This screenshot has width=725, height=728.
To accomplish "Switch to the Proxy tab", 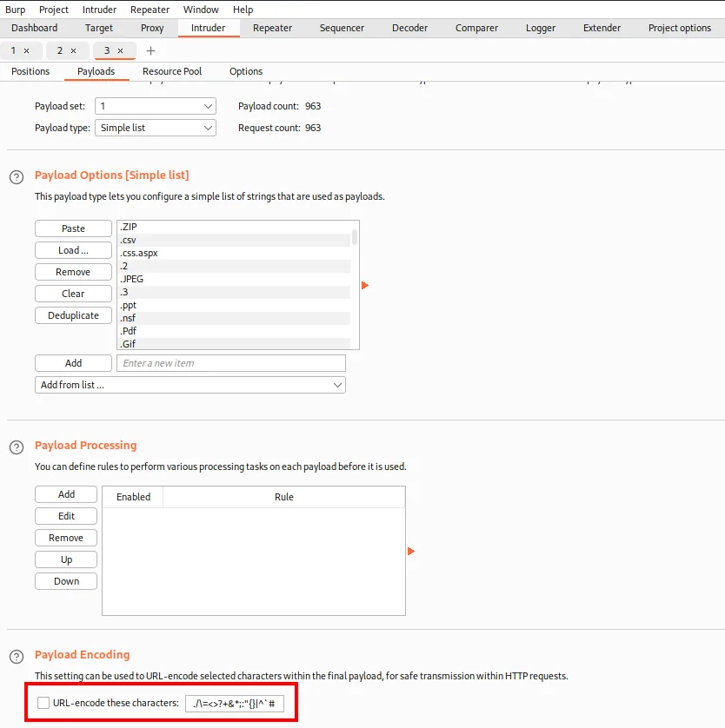I will (x=152, y=28).
